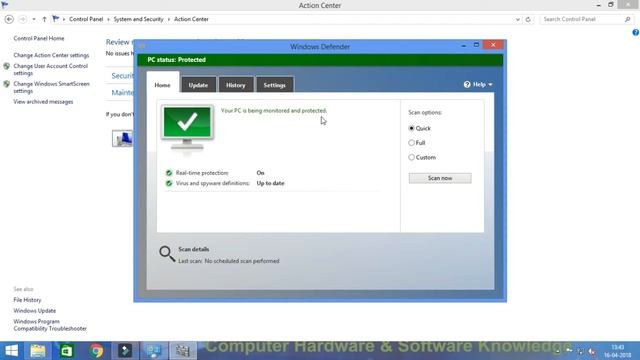Choose the Full scan option
The height and width of the screenshot is (360, 640).
(x=411, y=143)
